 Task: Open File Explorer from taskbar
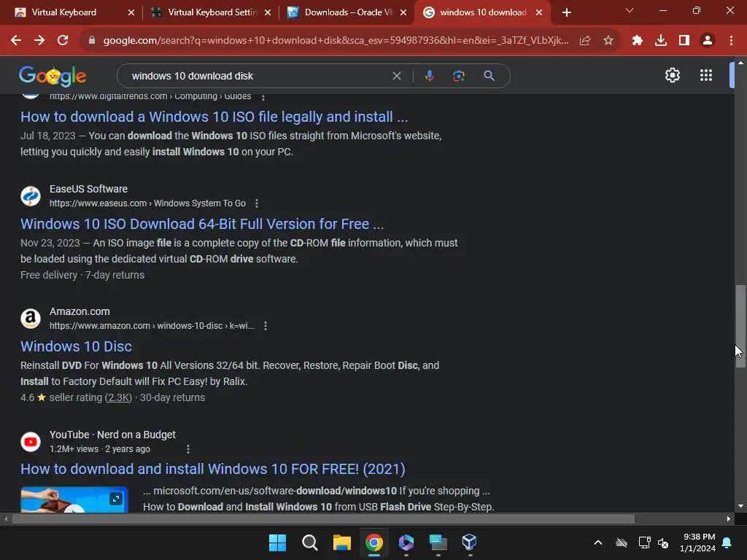pyautogui.click(x=341, y=542)
